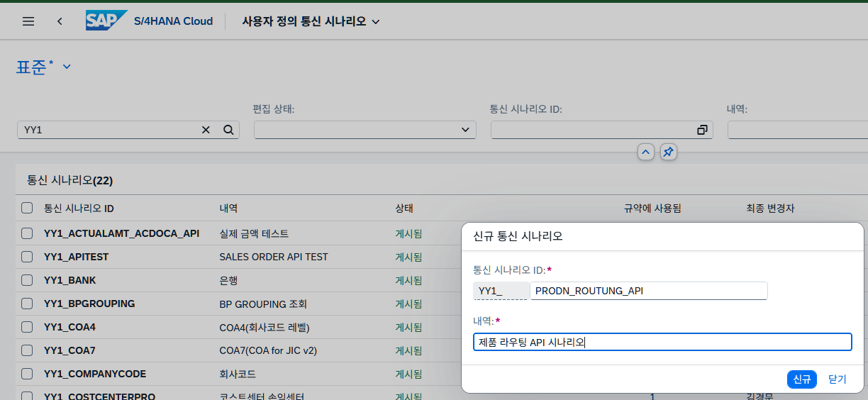
Task: Run search with the magnifier icon
Action: pos(228,130)
